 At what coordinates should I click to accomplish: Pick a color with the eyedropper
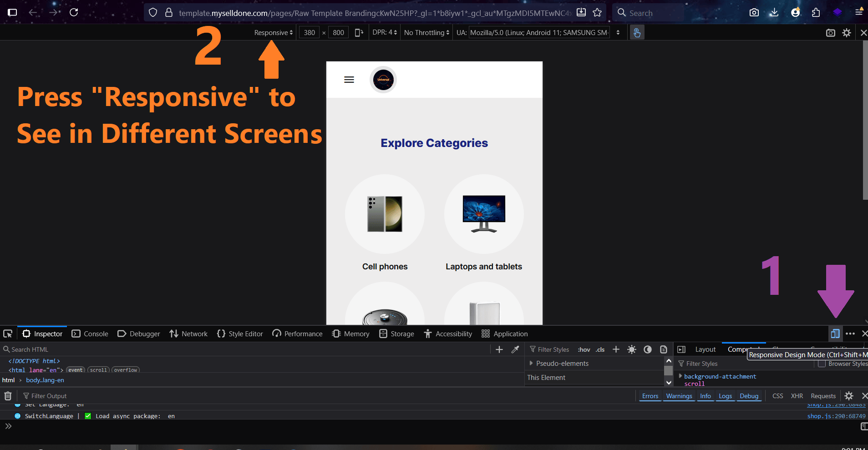click(515, 349)
